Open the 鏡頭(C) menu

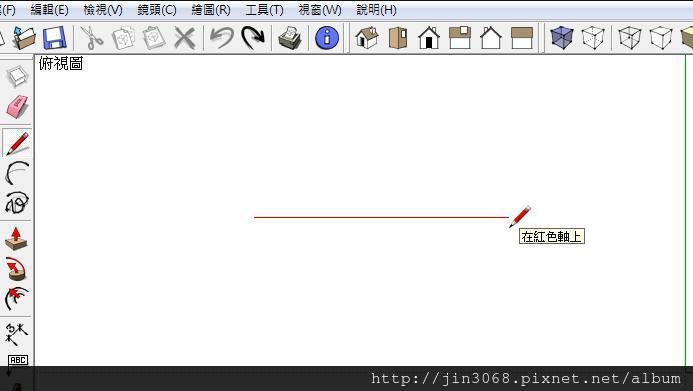[157, 10]
